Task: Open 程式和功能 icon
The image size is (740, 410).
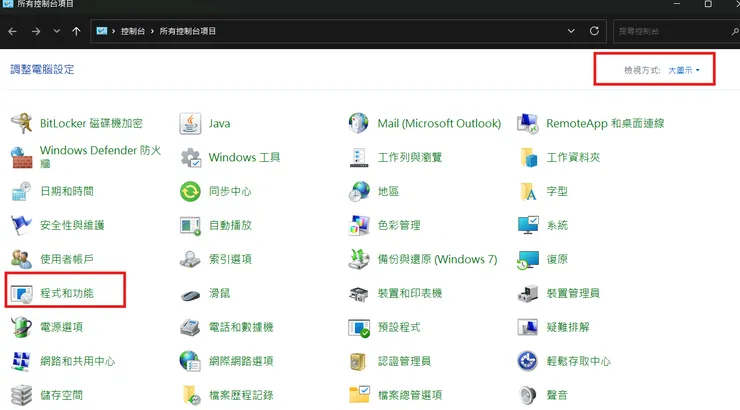Action: click(x=22, y=293)
